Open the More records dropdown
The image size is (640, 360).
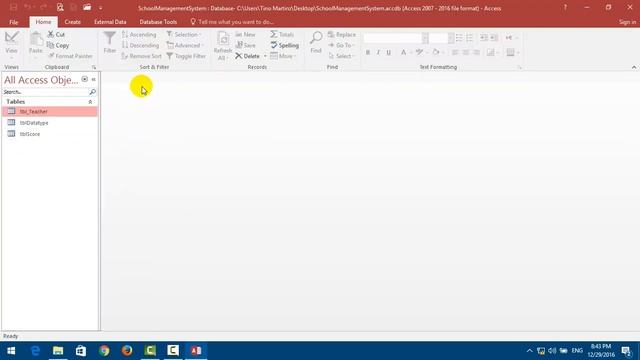pyautogui.click(x=283, y=56)
